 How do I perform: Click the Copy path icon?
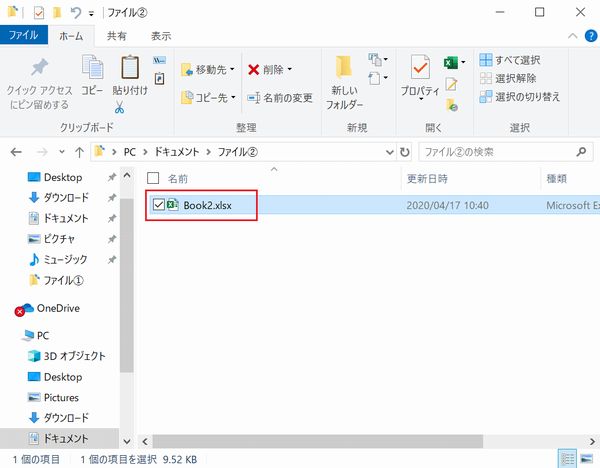click(x=160, y=60)
